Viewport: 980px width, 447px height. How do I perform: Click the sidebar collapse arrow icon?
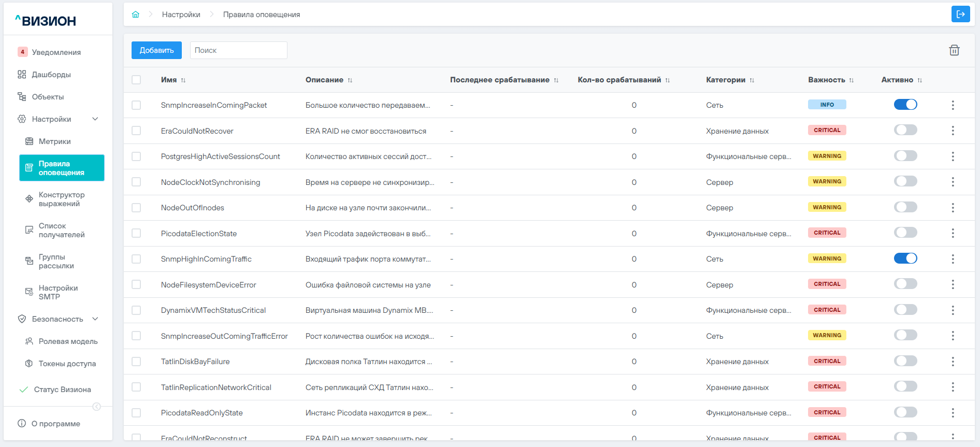coord(96,407)
